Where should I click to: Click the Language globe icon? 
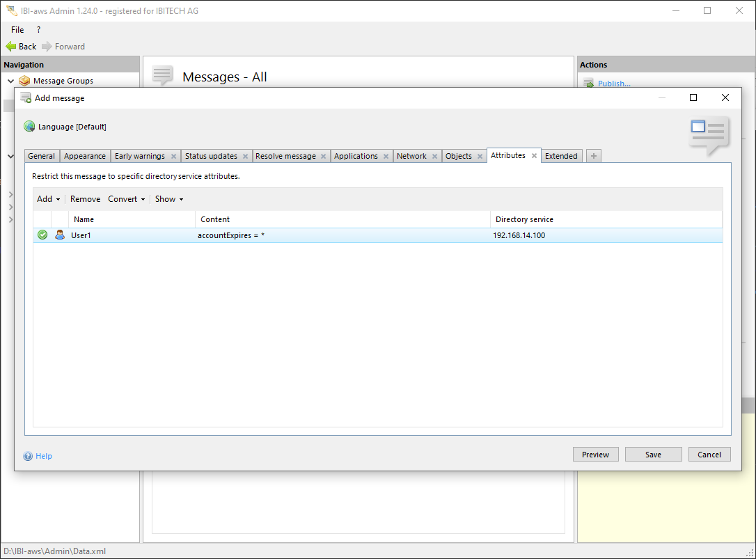[29, 127]
